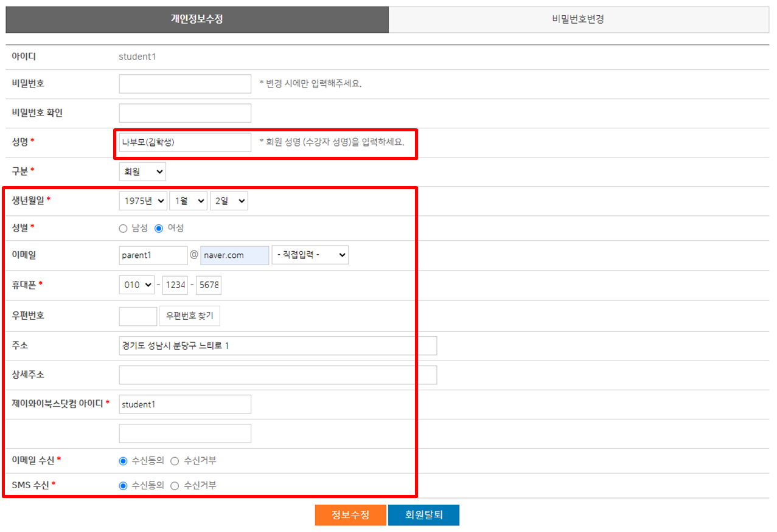Open the birth month 1월 dropdown
The image size is (777, 532).
pyautogui.click(x=188, y=201)
